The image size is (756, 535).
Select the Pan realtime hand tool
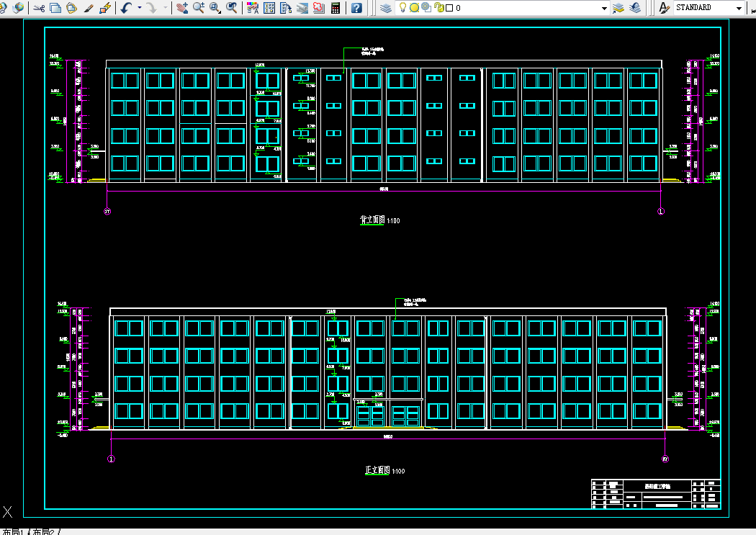tap(181, 8)
